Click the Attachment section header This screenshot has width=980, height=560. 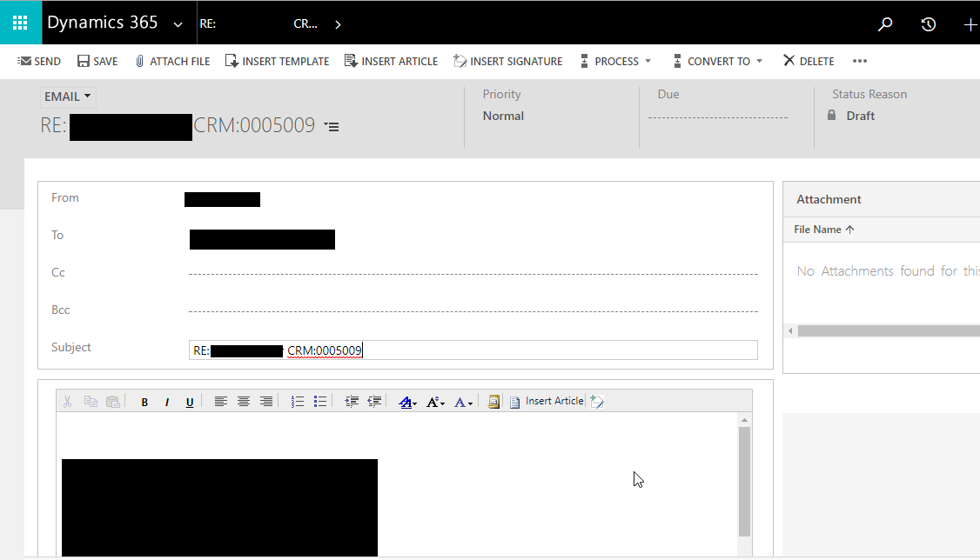coord(829,199)
